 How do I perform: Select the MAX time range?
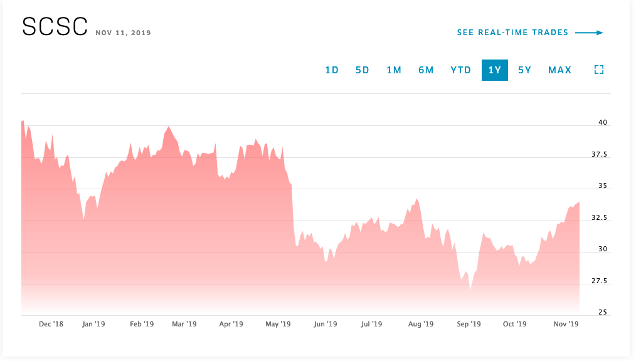[559, 70]
